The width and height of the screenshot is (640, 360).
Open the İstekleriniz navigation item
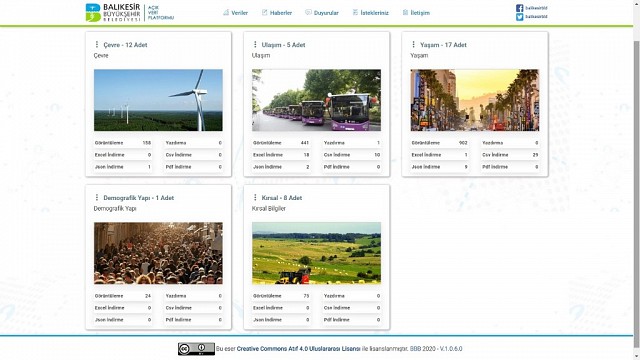[x=371, y=13]
